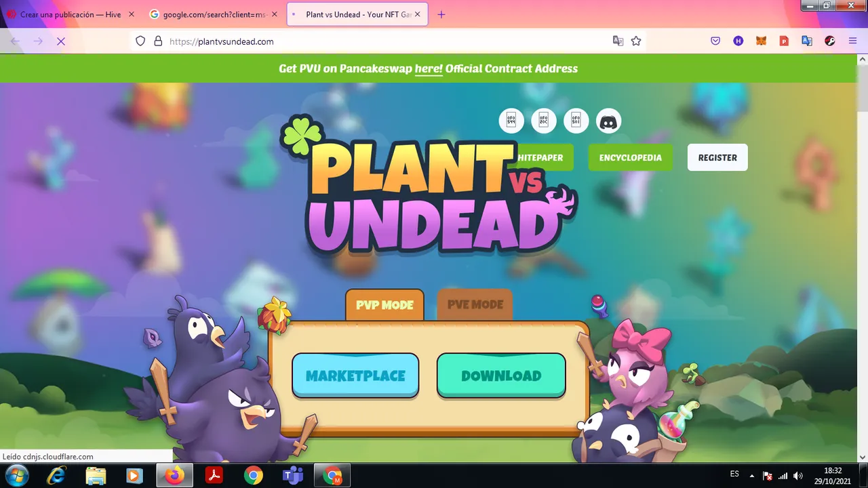Open a new browser tab
Image resolution: width=868 pixels, height=488 pixels.
click(x=441, y=14)
